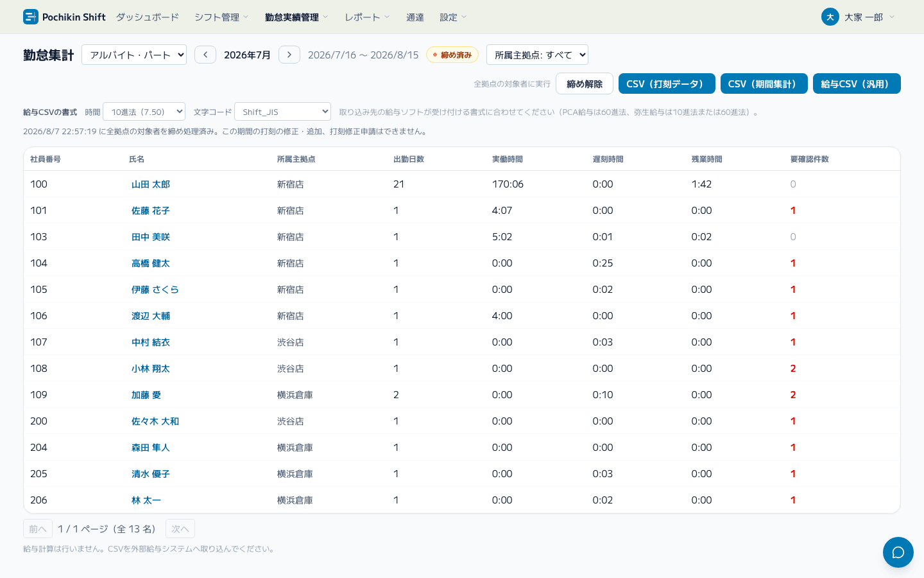
Task: Open employee 田中 美咲 details
Action: tap(151, 237)
